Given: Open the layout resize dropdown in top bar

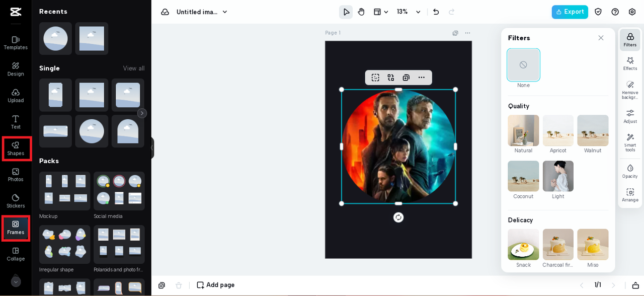Looking at the screenshot, I should (381, 12).
